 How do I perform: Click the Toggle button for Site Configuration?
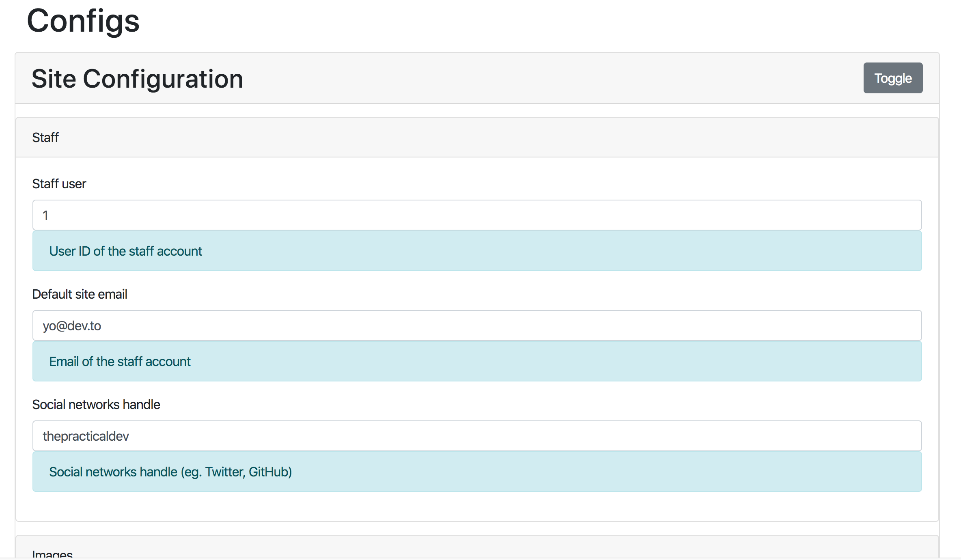tap(893, 78)
